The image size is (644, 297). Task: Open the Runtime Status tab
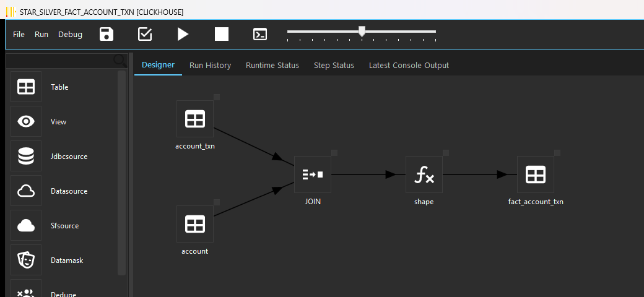pos(272,65)
